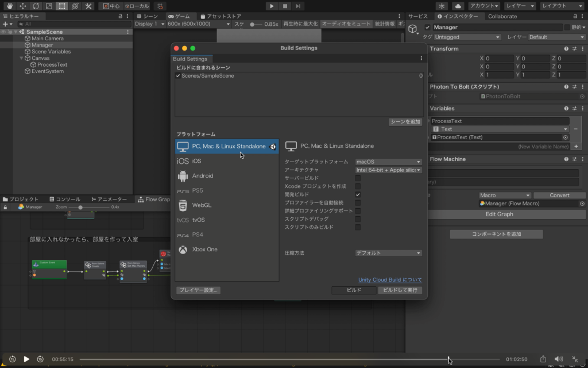588x368 pixels.
Task: Start Unity Play mode
Action: [x=272, y=6]
